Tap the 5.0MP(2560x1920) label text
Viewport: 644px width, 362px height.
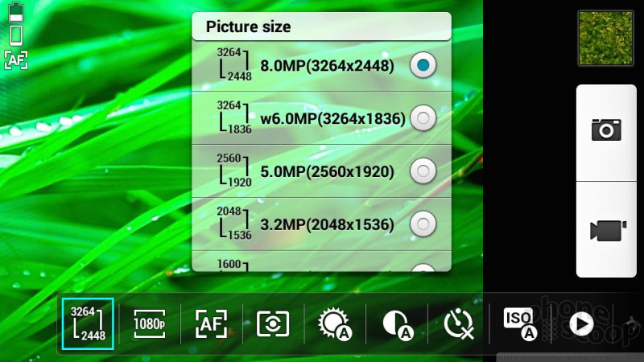click(x=327, y=171)
